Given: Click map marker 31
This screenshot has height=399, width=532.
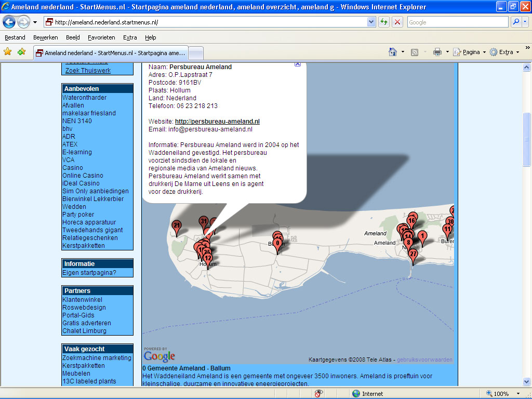Looking at the screenshot, I should click(203, 222).
